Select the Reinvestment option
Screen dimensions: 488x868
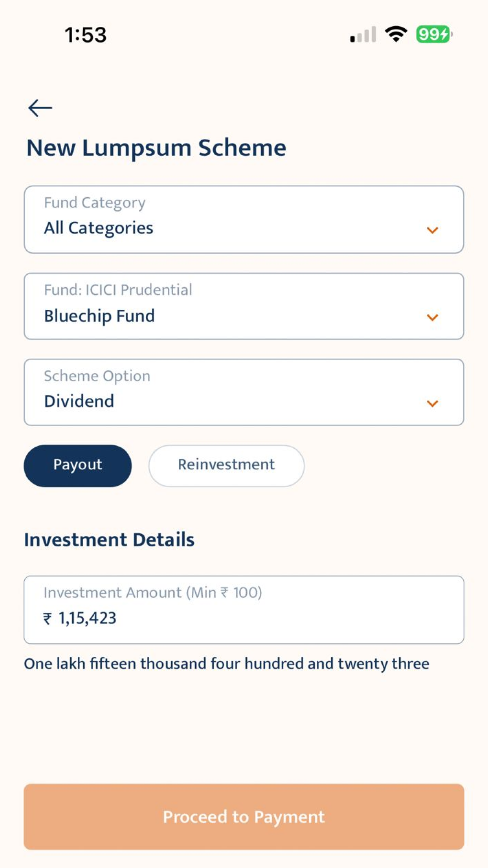pos(226,466)
